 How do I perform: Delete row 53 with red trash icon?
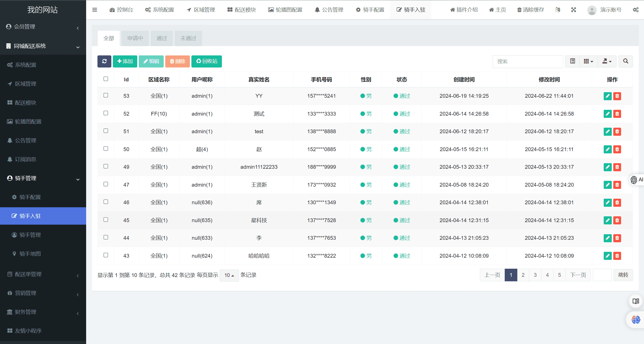pos(617,96)
